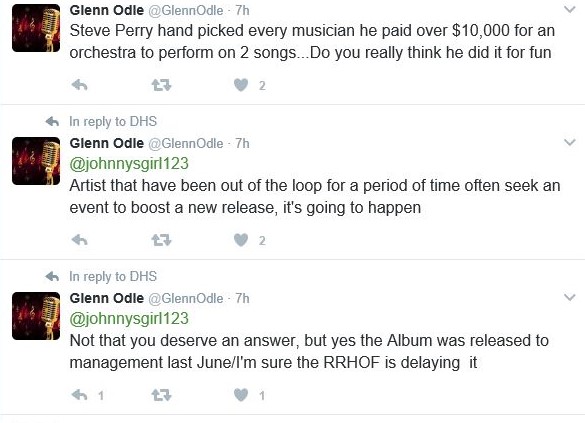Like the RRHOF album tweet
Screen dimensions: 585x423
pyautogui.click(x=241, y=395)
